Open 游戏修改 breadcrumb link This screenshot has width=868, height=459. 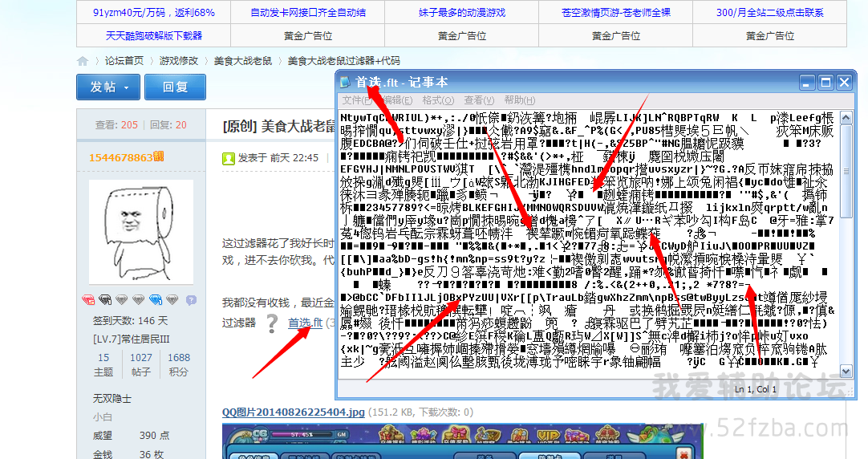178,61
